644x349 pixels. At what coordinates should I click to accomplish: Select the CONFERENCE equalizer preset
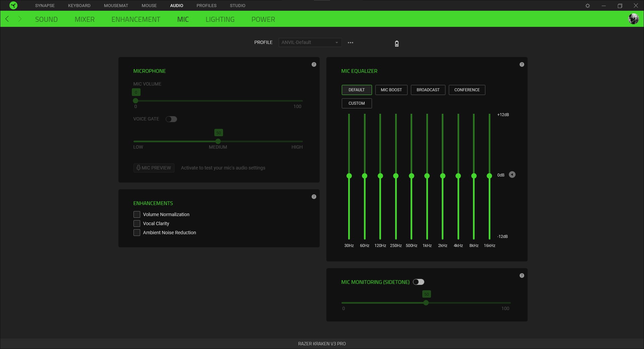click(467, 90)
